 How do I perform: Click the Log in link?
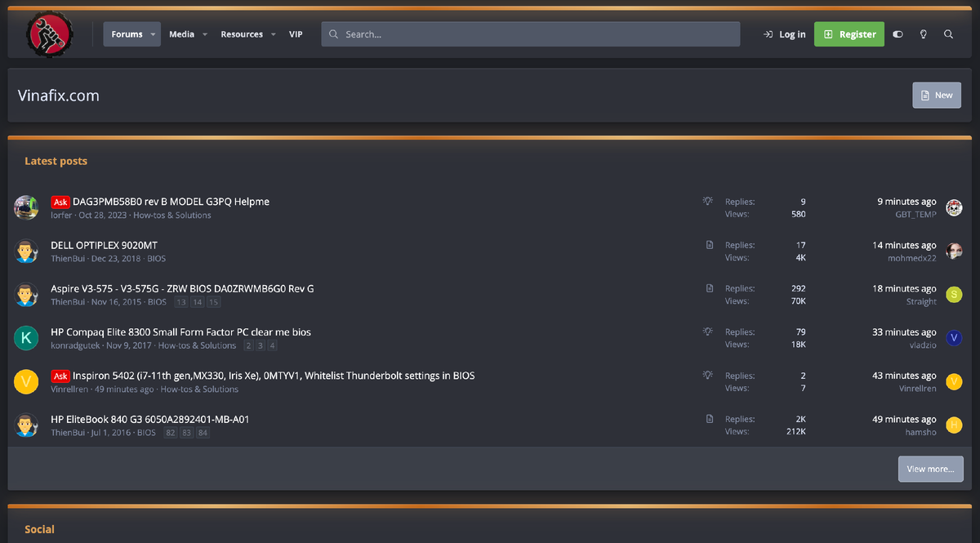pos(784,34)
